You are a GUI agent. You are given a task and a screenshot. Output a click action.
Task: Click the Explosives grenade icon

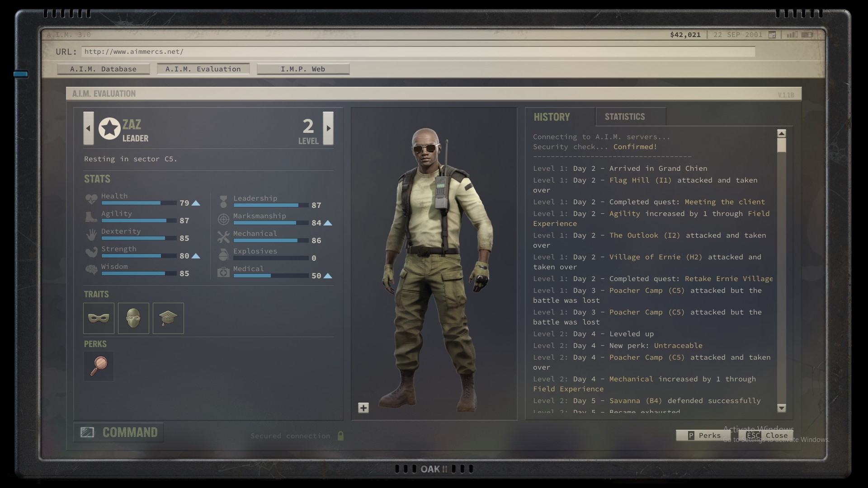(223, 254)
